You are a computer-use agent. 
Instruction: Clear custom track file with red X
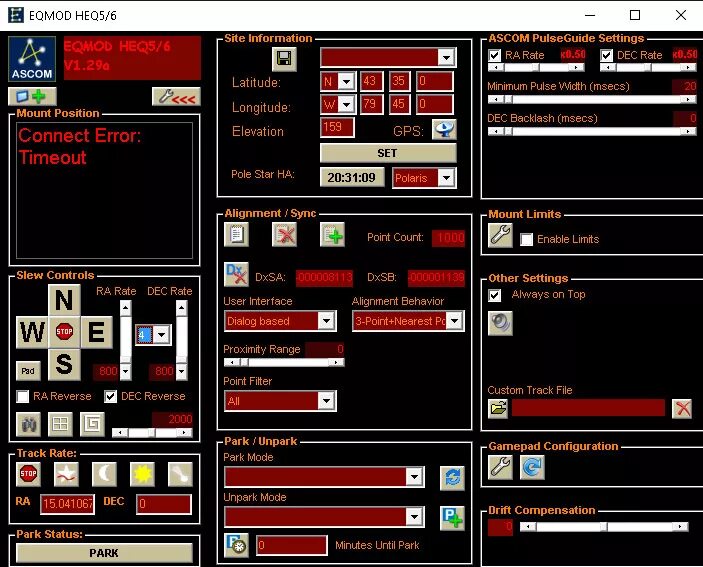click(682, 408)
